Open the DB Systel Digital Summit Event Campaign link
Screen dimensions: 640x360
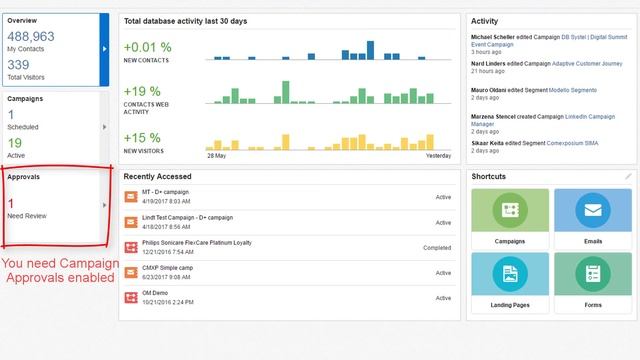tap(549, 40)
